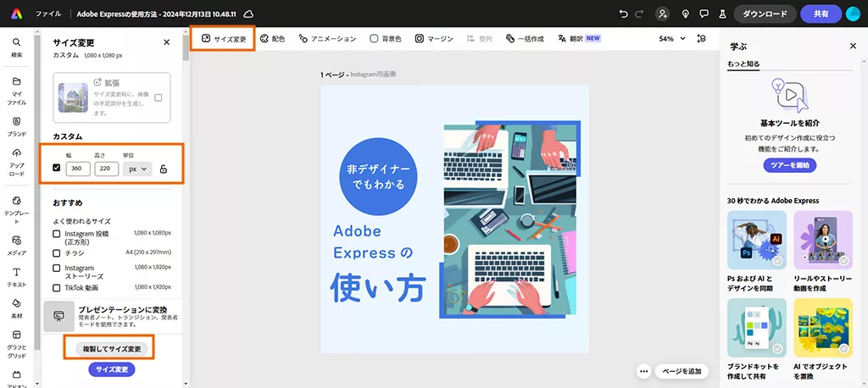Open the comments speech bubble icon
The width and height of the screenshot is (868, 388).
point(704,14)
